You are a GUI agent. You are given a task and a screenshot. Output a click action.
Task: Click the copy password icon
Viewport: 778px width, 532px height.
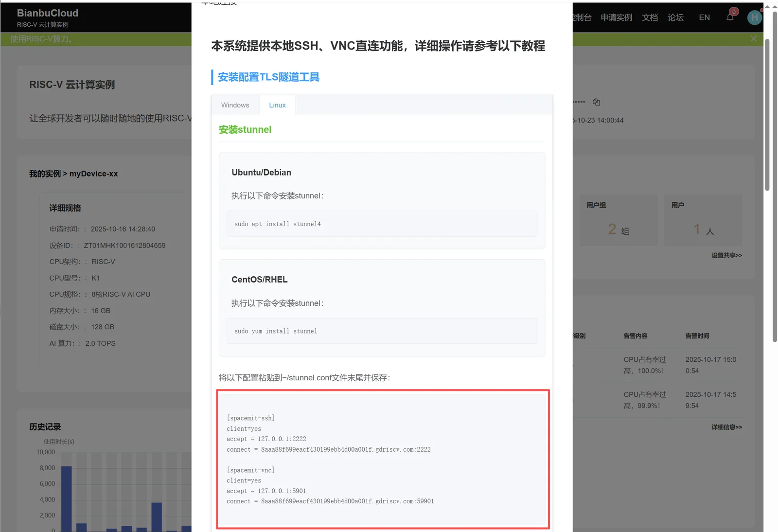coord(596,102)
